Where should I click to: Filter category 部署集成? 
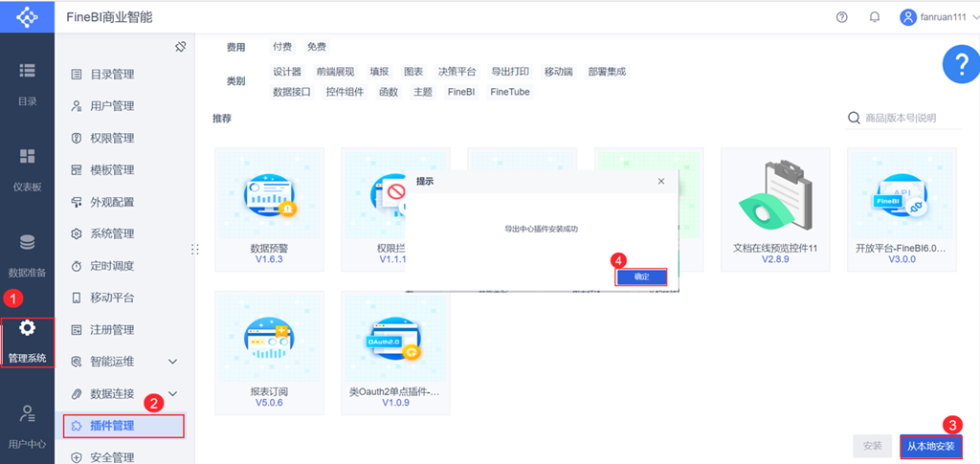(x=607, y=72)
